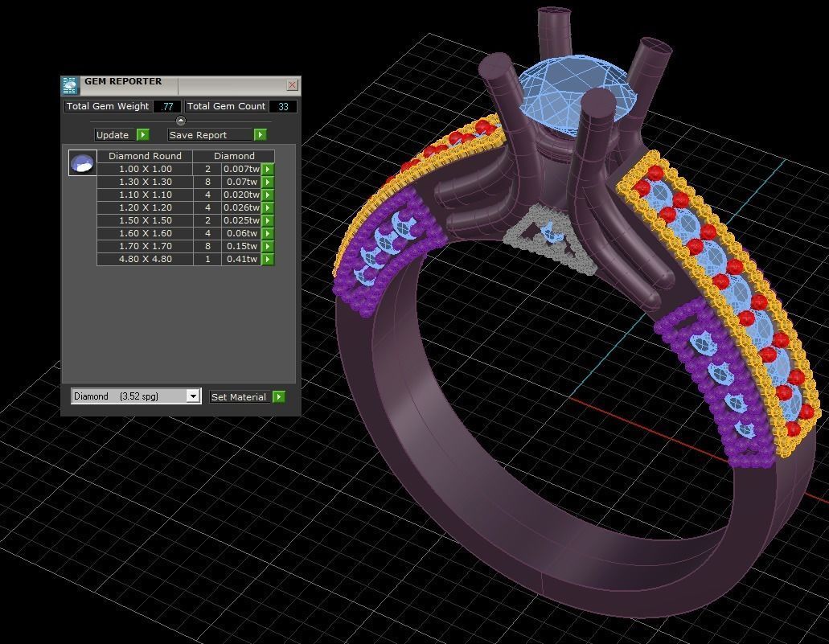
Task: Select the 1.50 X 1.50 size cell
Action: 145,220
